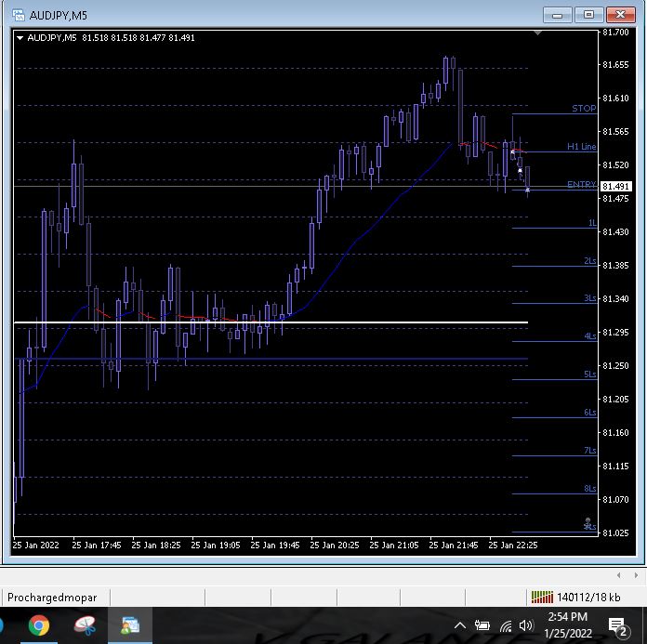Click left scroll arrow below the chart
Screen dimensions: 647x644
click(618, 575)
